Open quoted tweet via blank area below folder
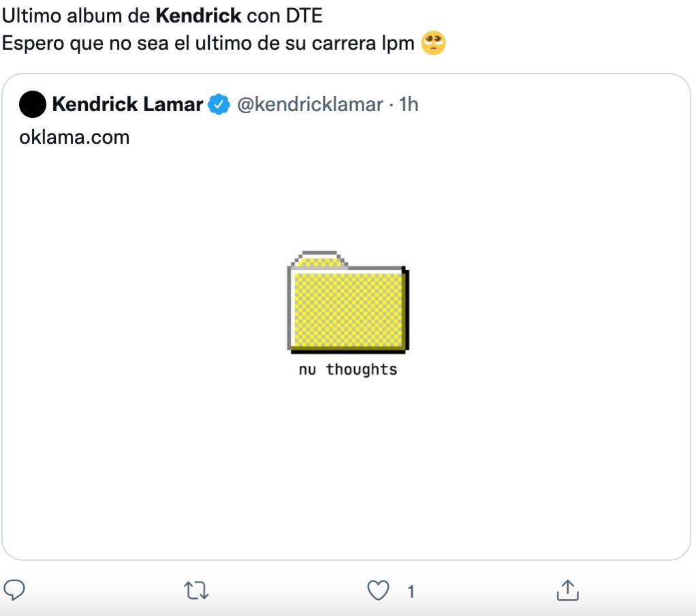This screenshot has height=616, width=696. coord(347,470)
